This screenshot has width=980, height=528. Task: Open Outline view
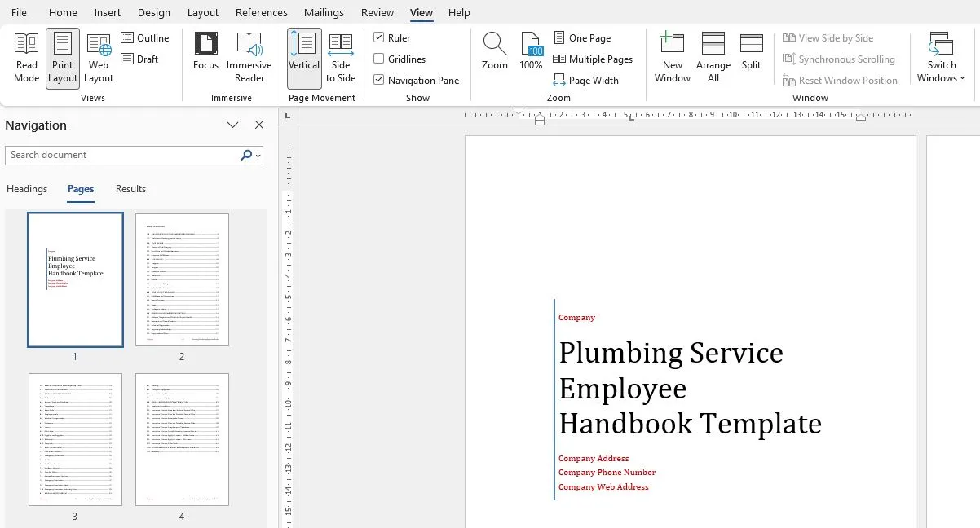(145, 38)
